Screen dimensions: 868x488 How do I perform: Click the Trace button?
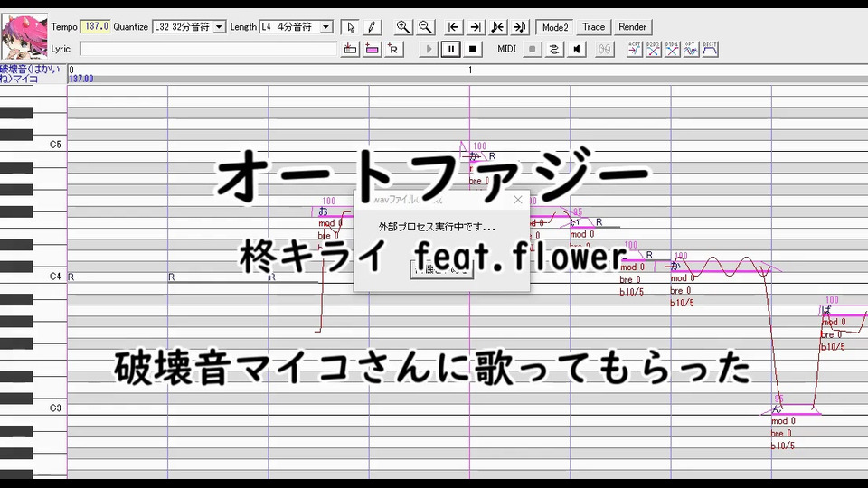[x=593, y=26]
